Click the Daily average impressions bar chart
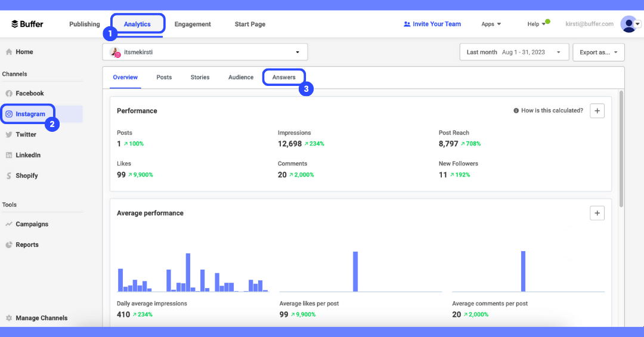Viewport: 644px width, 337px height. [193, 272]
